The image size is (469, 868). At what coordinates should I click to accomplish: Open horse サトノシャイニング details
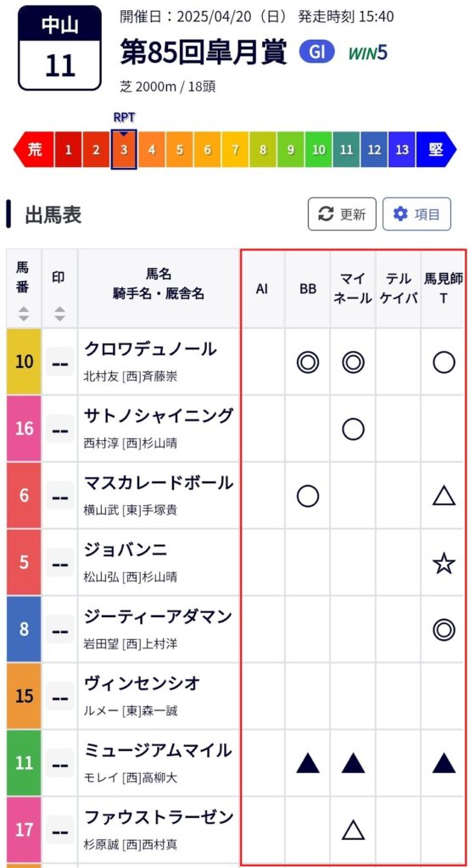click(x=159, y=415)
